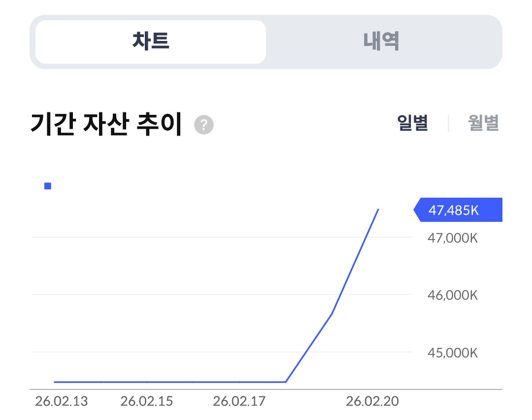
Task: Select the 일별 daily view
Action: tap(412, 123)
